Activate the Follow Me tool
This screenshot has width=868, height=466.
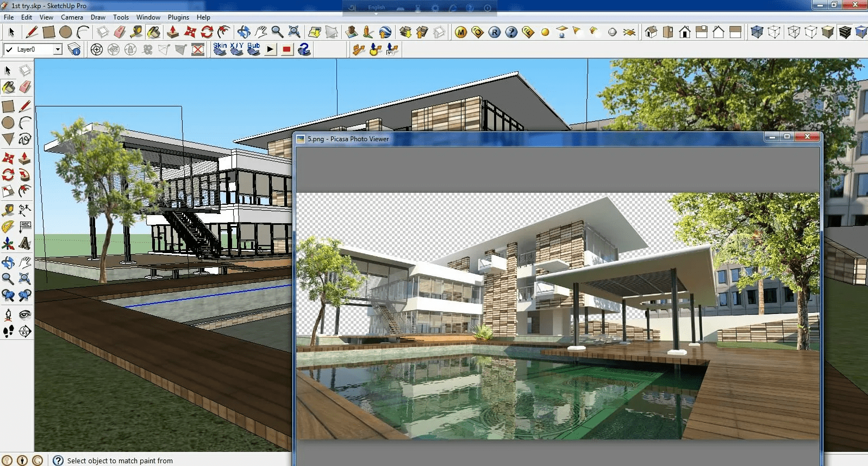click(25, 175)
